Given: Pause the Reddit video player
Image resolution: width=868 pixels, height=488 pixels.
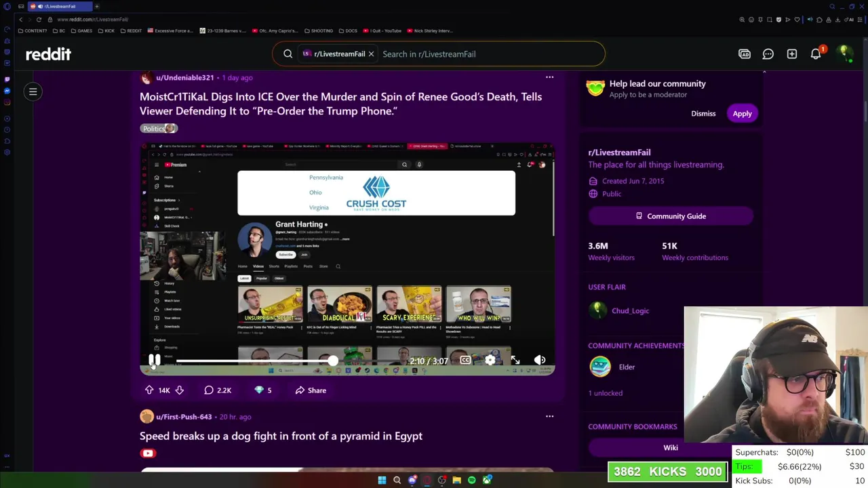Looking at the screenshot, I should click(155, 361).
